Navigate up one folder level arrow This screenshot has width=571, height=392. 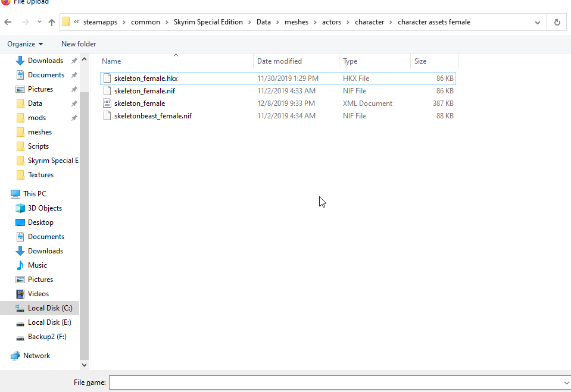52,22
